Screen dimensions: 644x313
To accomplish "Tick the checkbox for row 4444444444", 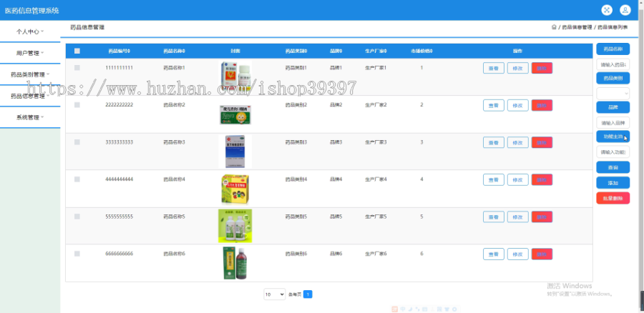I will coord(77,179).
